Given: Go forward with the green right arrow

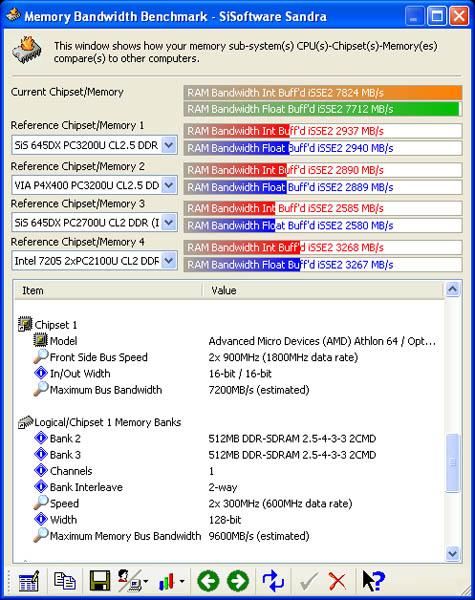Looking at the screenshot, I should pyautogui.click(x=238, y=581).
